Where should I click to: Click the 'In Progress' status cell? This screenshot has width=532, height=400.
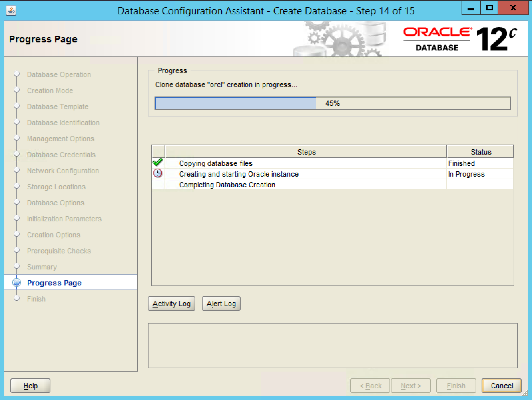coord(480,174)
